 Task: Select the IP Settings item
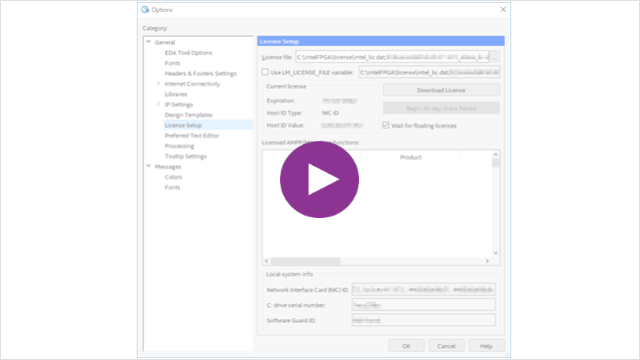coord(179,104)
